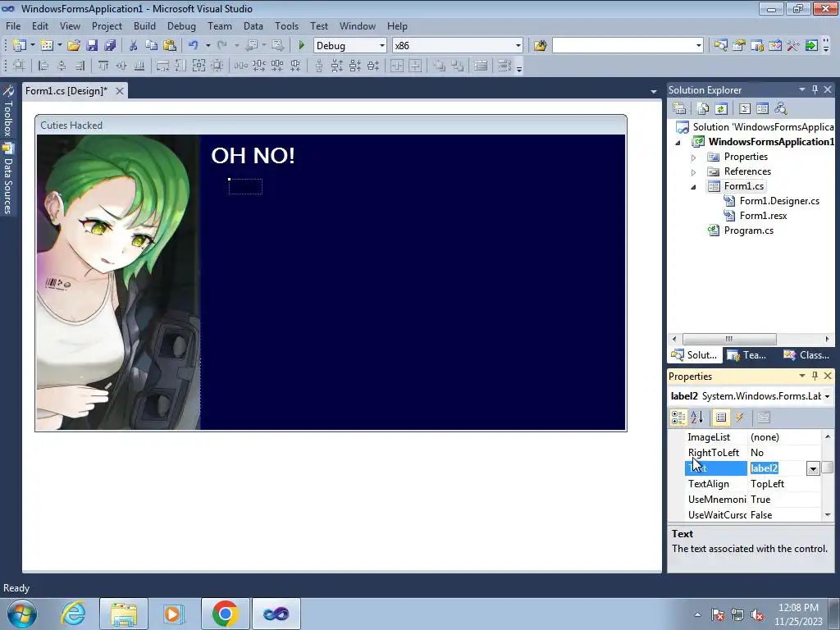Switch to Properties list view button

coord(721,418)
